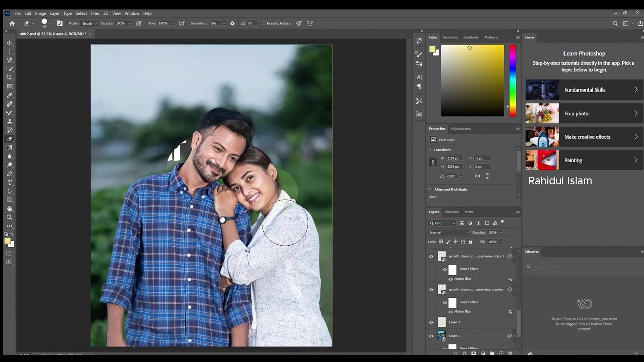The height and width of the screenshot is (362, 644).
Task: Open the blend mode Normal dropdown
Action: click(x=449, y=232)
